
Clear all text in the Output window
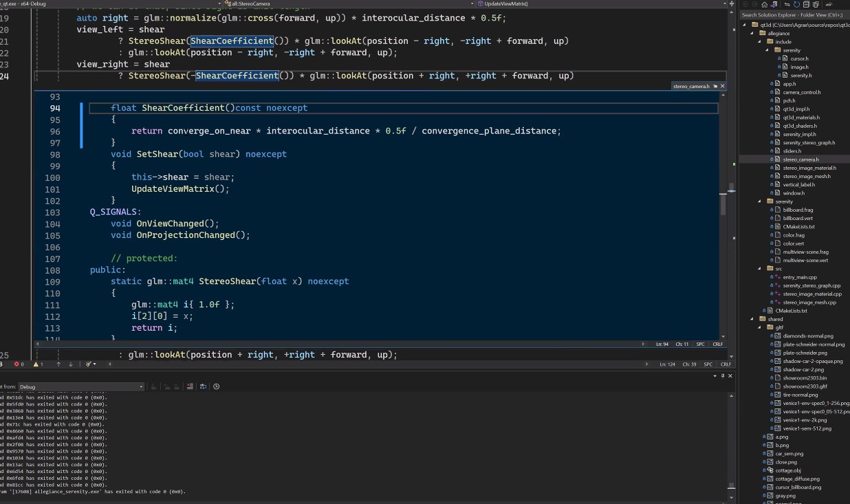point(190,386)
